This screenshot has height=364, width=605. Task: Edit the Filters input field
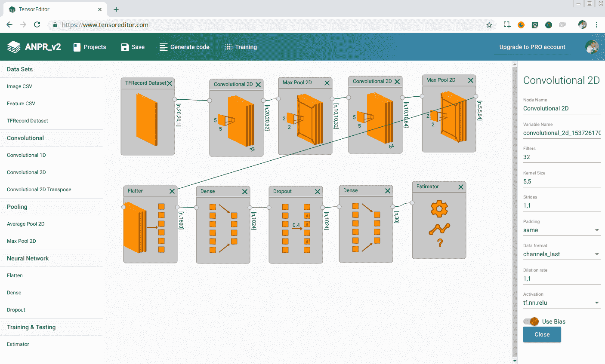(x=561, y=157)
